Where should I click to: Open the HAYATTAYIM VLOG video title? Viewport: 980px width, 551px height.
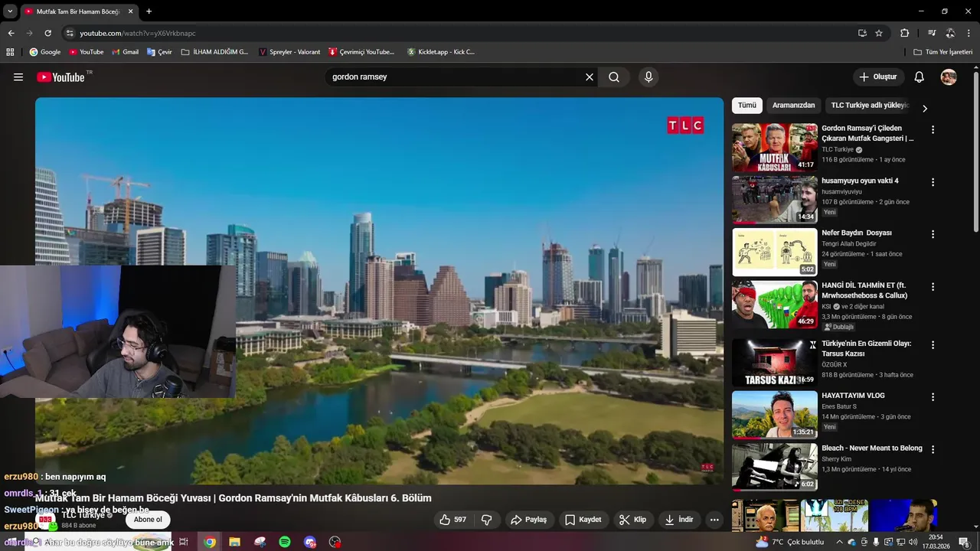point(853,396)
